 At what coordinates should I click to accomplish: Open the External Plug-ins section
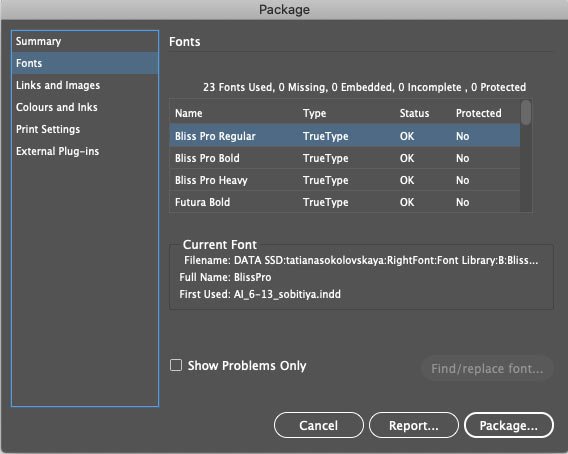point(85,151)
